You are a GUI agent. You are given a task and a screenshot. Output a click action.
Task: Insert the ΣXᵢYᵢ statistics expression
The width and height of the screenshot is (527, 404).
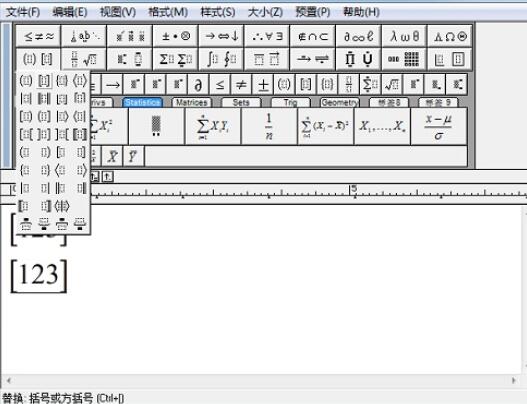pyautogui.click(x=213, y=126)
